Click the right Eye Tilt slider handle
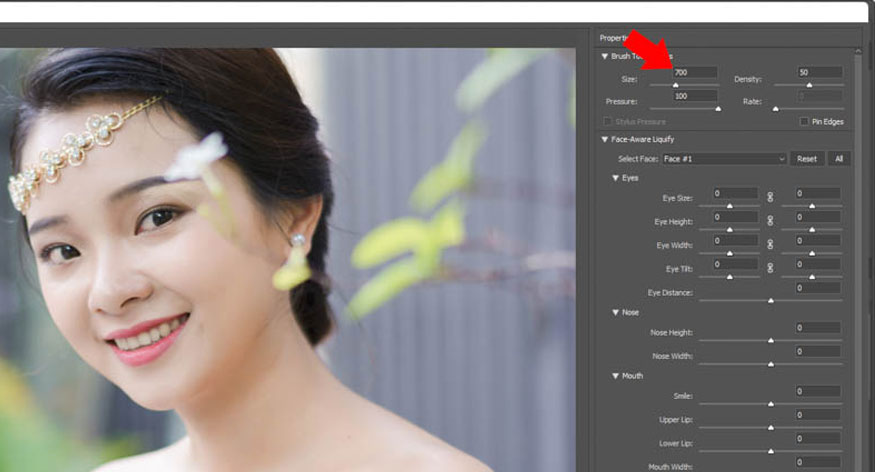The width and height of the screenshot is (875, 472). pyautogui.click(x=812, y=277)
